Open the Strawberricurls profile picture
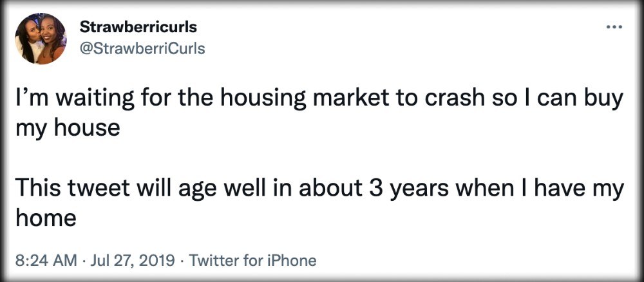 (41, 39)
